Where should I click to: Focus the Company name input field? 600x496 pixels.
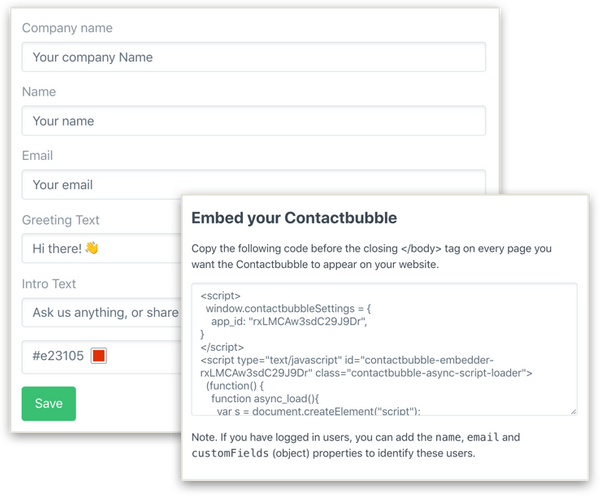click(254, 57)
